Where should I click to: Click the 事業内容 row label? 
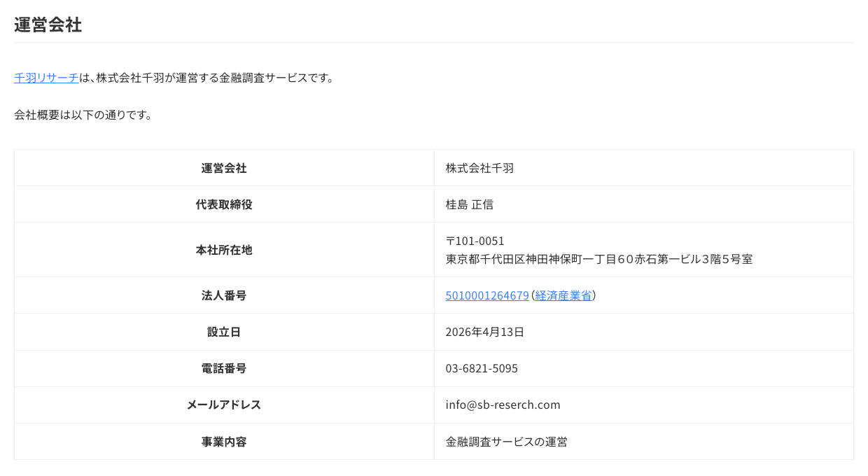224,442
